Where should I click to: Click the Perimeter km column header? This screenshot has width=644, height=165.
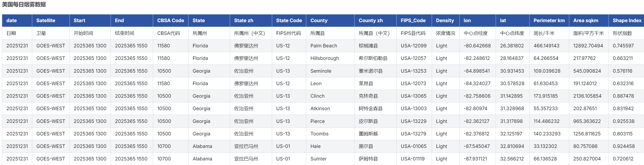click(549, 20)
